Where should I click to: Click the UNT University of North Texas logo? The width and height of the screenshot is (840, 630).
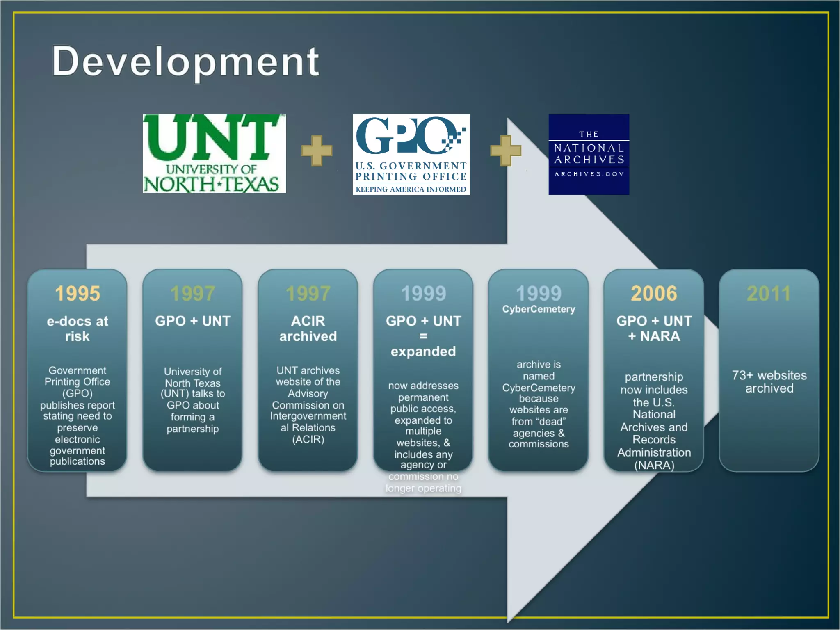coord(214,154)
